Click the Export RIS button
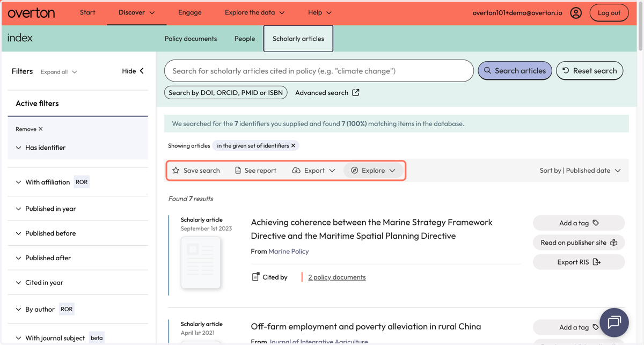This screenshot has height=345, width=644. [579, 262]
